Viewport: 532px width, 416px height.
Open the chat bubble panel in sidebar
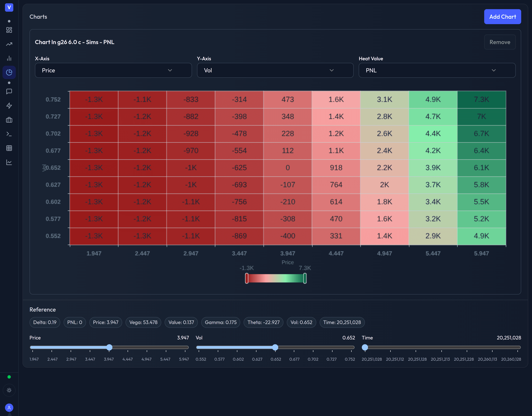(x=9, y=92)
